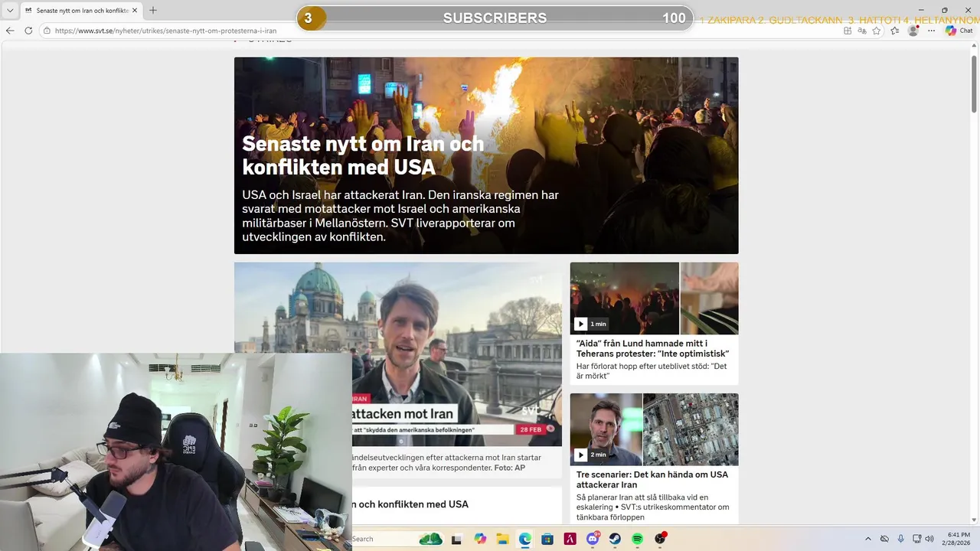
Task: Open the maroon 'A' app on taskbar
Action: click(570, 539)
